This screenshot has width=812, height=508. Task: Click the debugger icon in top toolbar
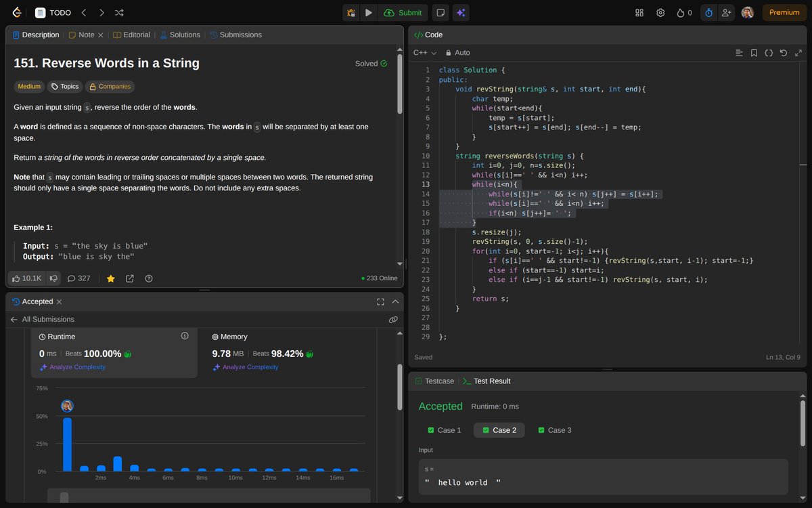point(351,12)
